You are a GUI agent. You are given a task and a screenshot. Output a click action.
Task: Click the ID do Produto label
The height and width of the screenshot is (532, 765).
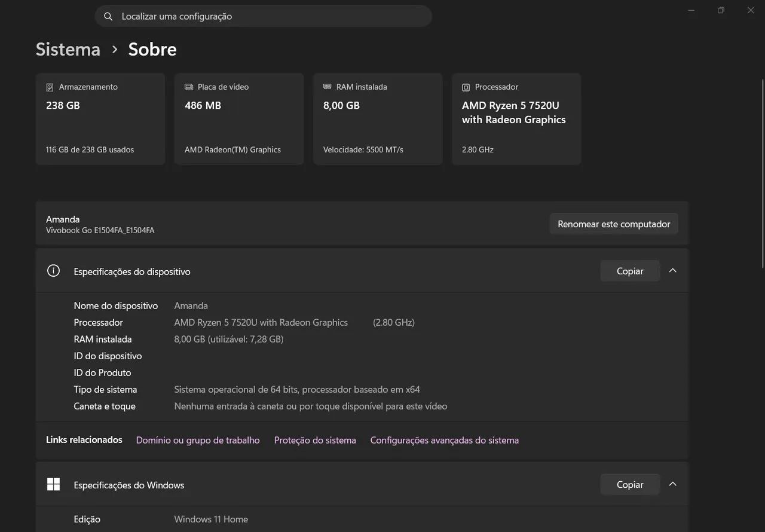(103, 372)
